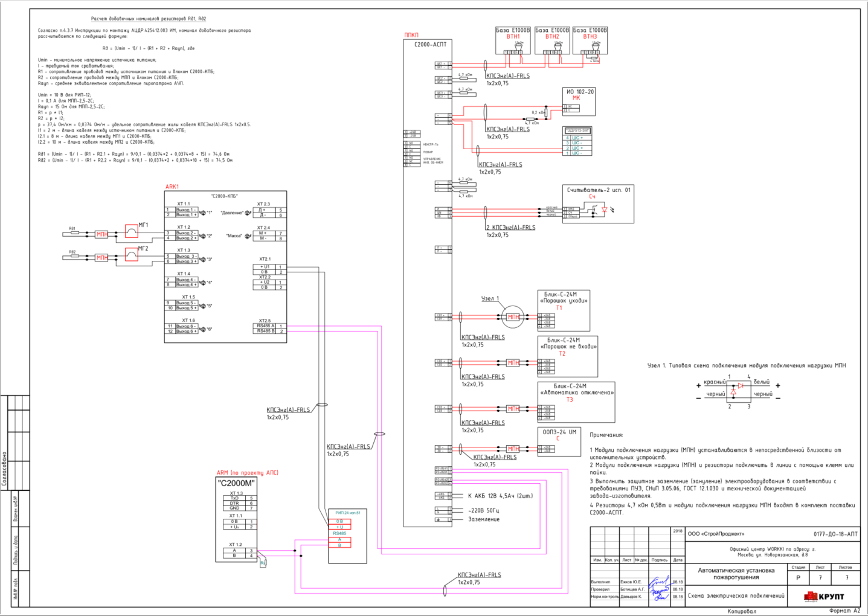
Task: Click the "С2000-КПБ" block title
Action: point(224,196)
